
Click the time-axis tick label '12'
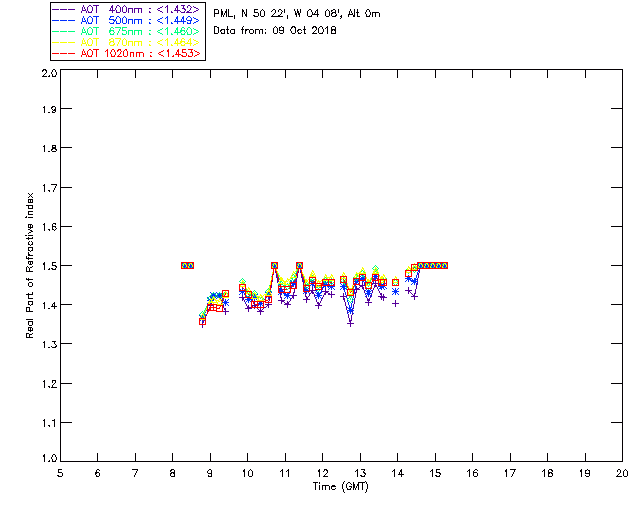(x=322, y=473)
